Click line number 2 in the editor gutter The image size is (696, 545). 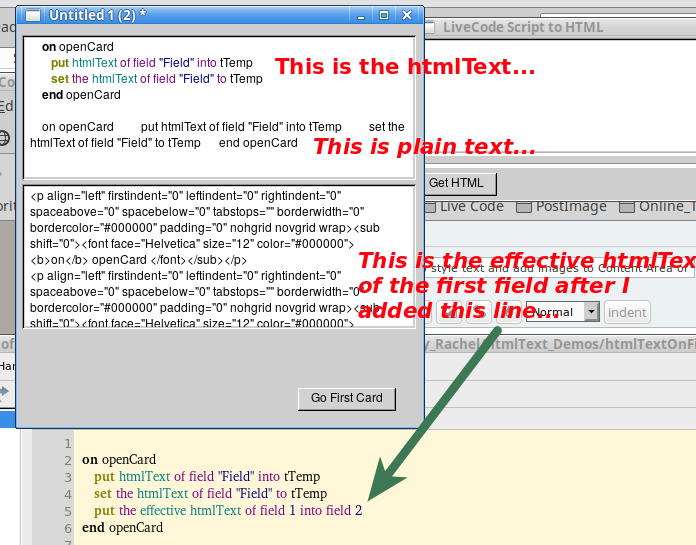(67, 460)
